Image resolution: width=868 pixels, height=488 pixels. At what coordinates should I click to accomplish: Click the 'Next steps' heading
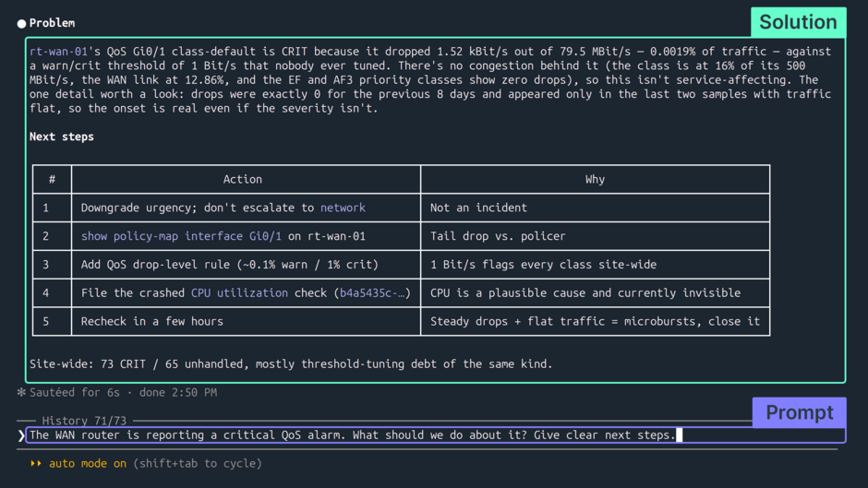pos(62,137)
